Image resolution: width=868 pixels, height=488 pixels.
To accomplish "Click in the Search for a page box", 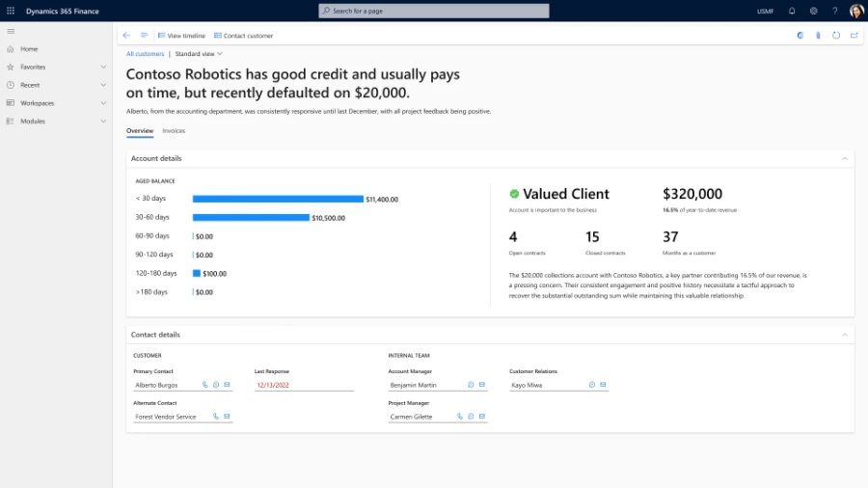I will (434, 11).
